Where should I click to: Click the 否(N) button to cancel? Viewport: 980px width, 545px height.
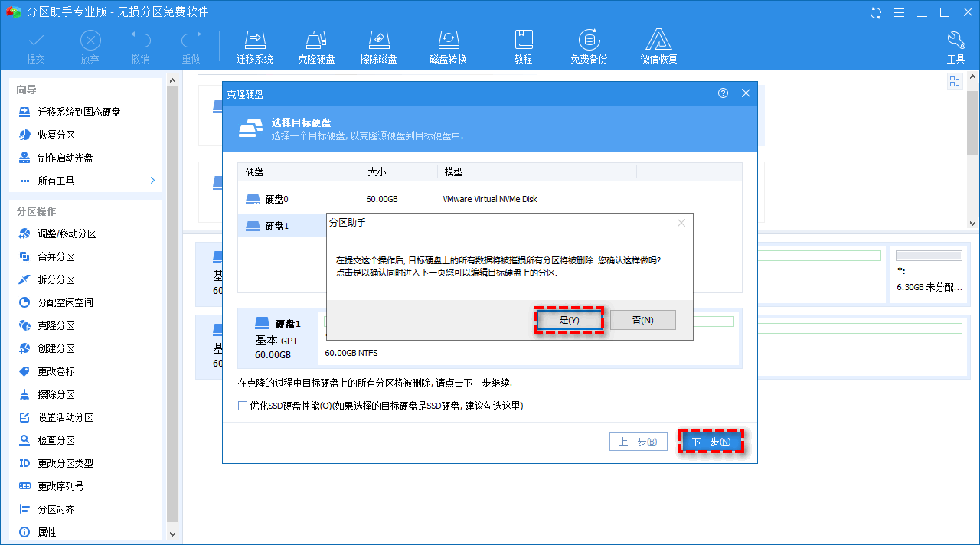[x=642, y=319]
